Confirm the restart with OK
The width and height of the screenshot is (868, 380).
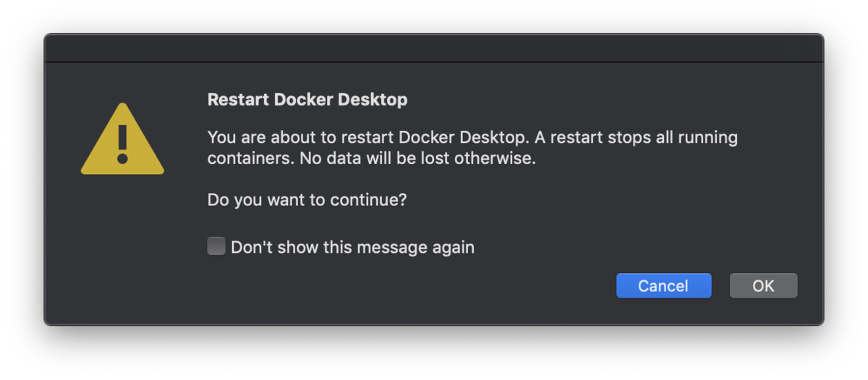point(763,286)
